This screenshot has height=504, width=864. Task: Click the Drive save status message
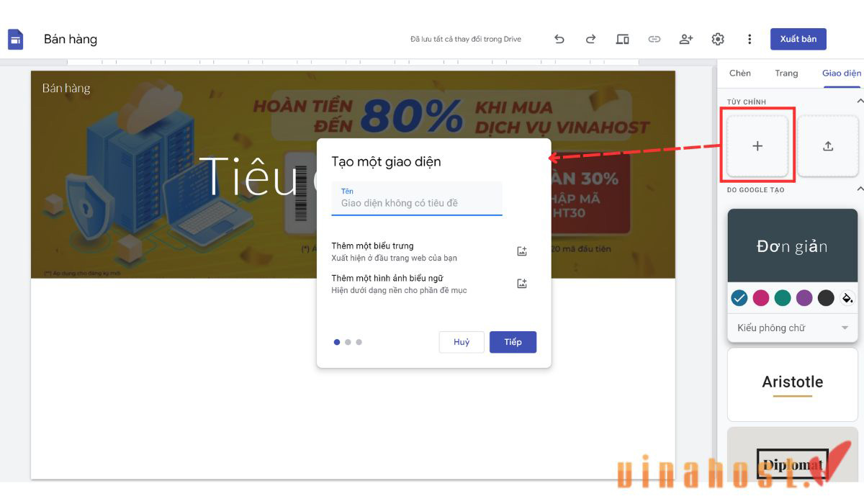pyautogui.click(x=466, y=39)
